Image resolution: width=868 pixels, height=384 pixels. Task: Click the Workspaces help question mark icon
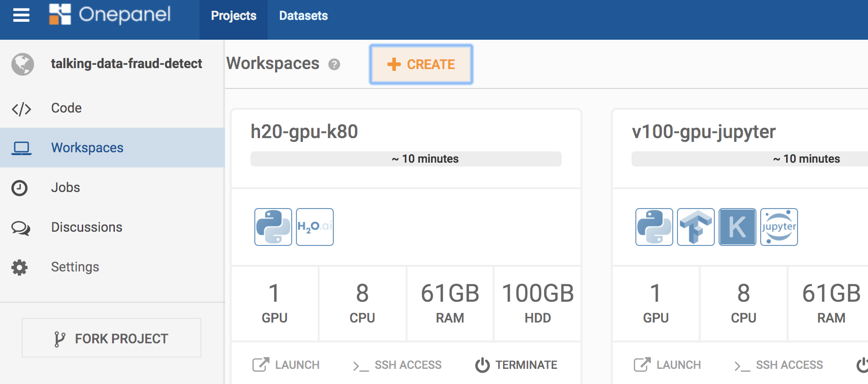(334, 64)
